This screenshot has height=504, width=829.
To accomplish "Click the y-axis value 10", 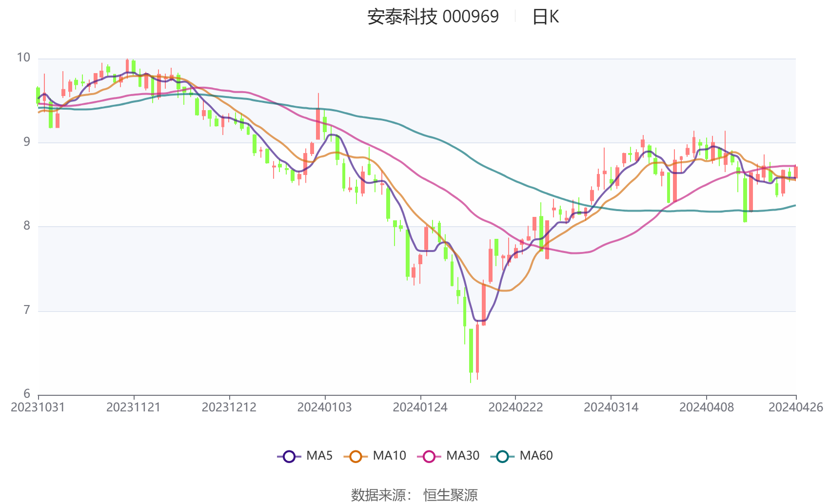I will click(x=23, y=58).
